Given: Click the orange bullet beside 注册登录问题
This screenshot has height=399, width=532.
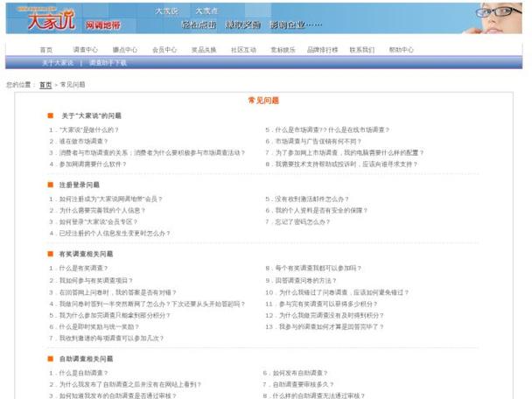Looking at the screenshot, I should point(51,185).
